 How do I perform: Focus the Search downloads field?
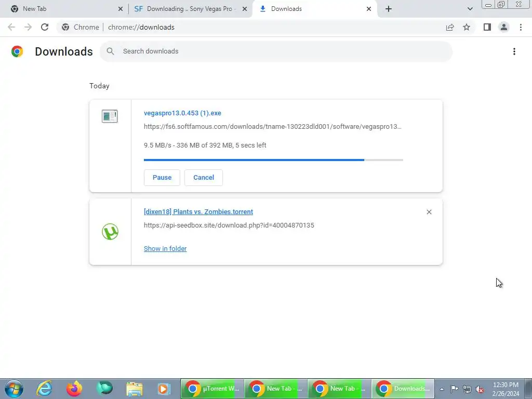point(276,51)
